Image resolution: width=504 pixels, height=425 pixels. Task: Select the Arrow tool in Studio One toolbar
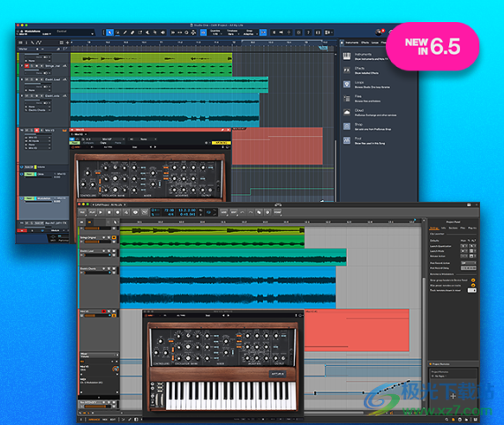coord(110,33)
